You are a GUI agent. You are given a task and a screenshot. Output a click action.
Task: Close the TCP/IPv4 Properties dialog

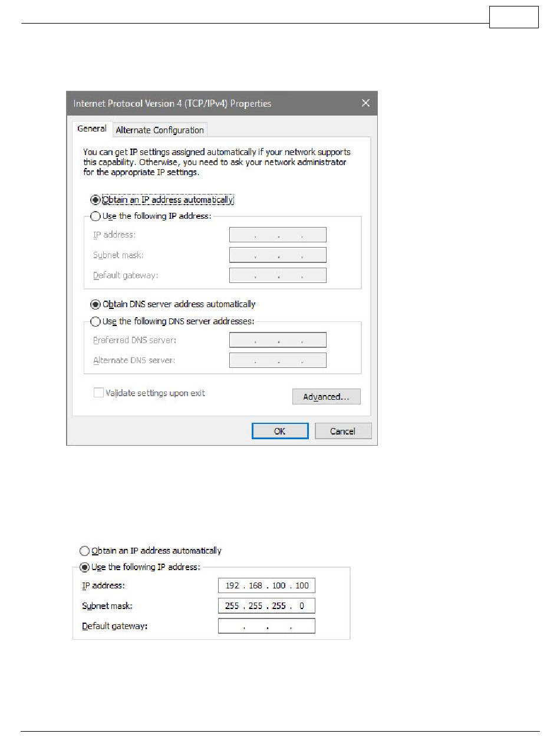tap(365, 103)
